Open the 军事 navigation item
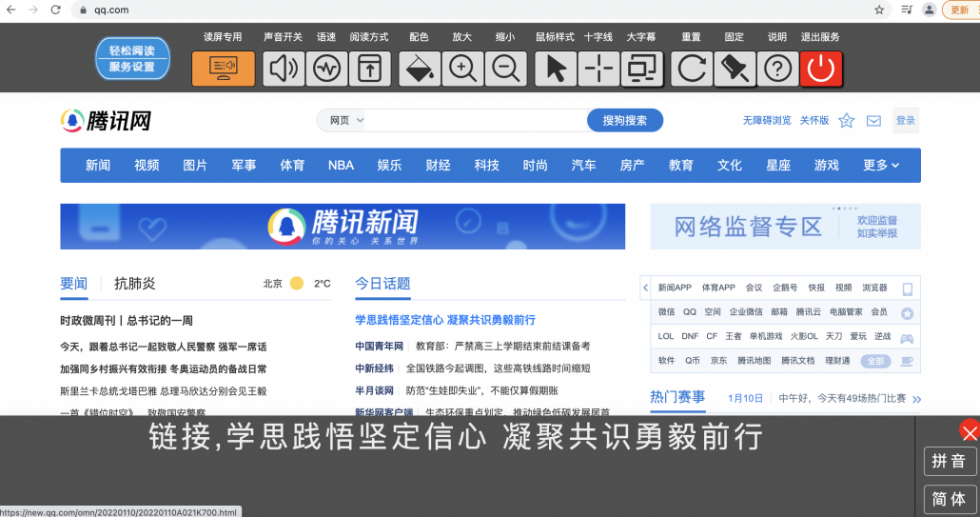Screen dimensions: 980x517 (x=244, y=165)
